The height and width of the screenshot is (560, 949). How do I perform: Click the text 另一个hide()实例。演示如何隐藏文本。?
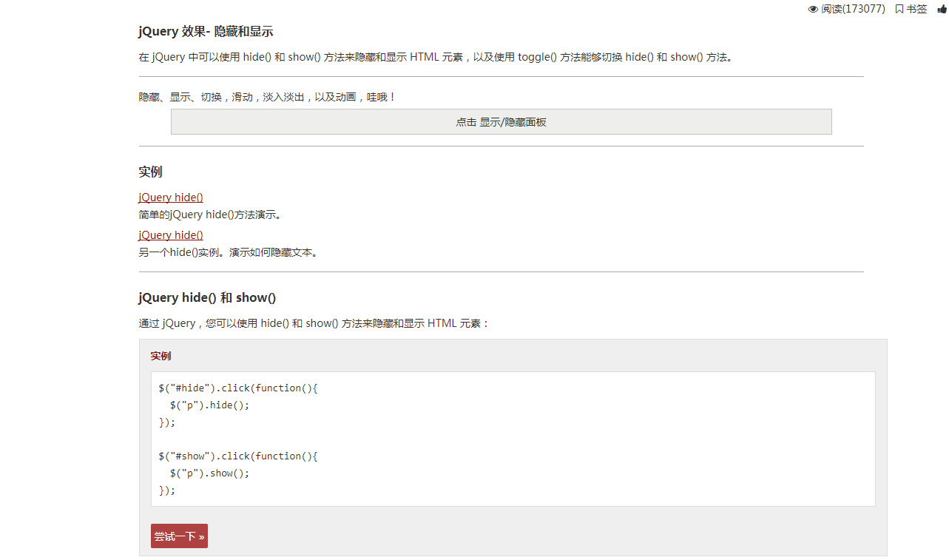click(230, 252)
